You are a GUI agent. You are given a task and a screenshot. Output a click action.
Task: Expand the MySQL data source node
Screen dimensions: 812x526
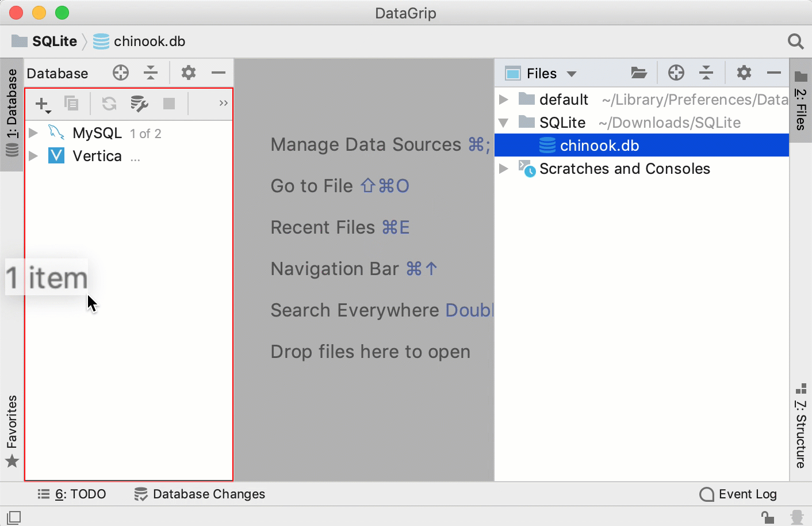click(33, 133)
